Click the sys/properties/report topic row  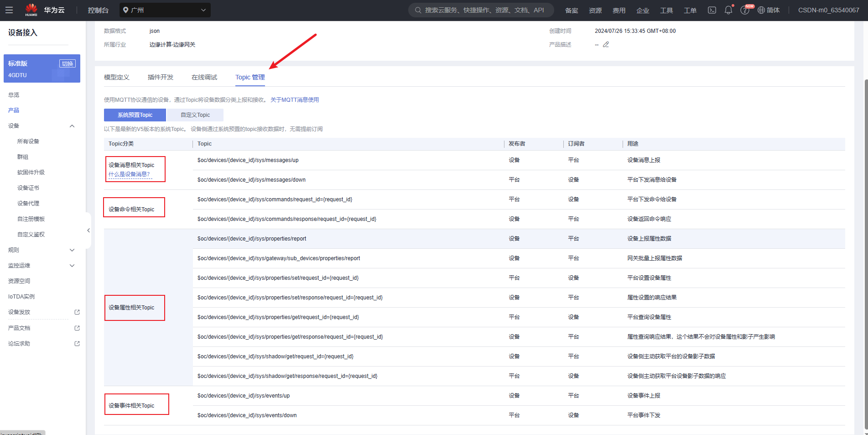[474, 239]
